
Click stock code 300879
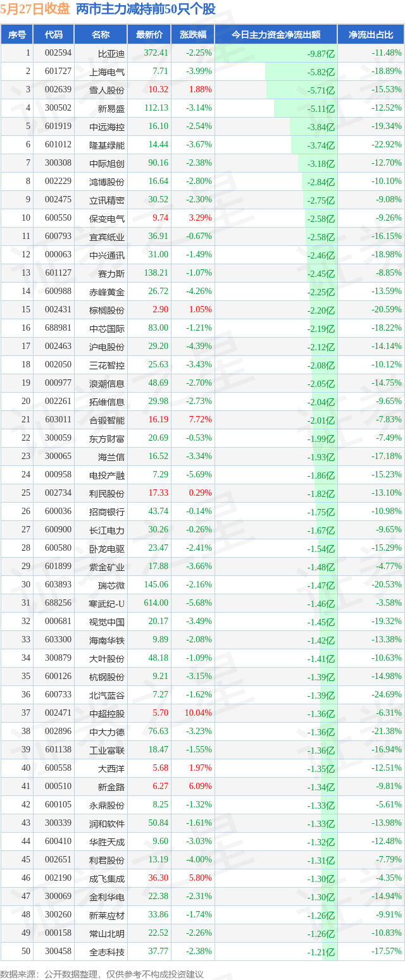pyautogui.click(x=58, y=658)
